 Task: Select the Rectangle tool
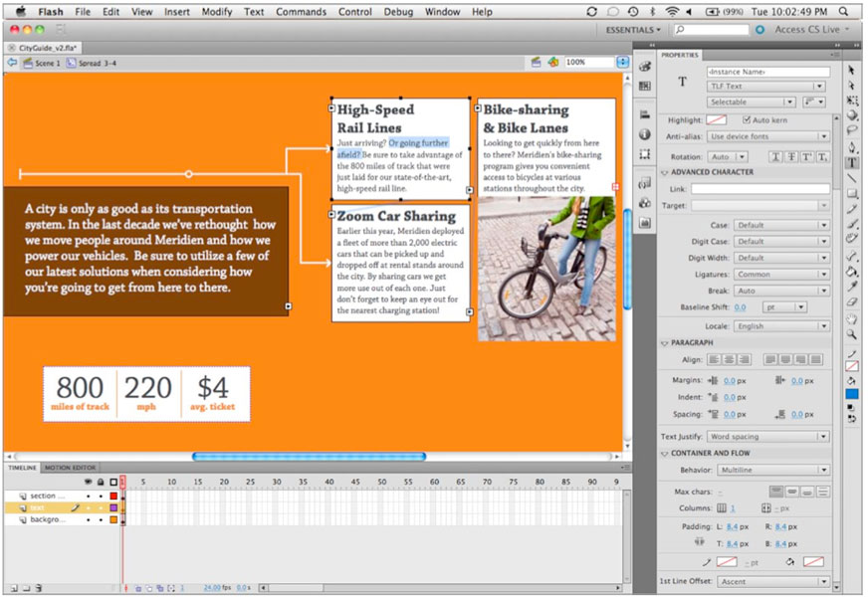tap(851, 194)
